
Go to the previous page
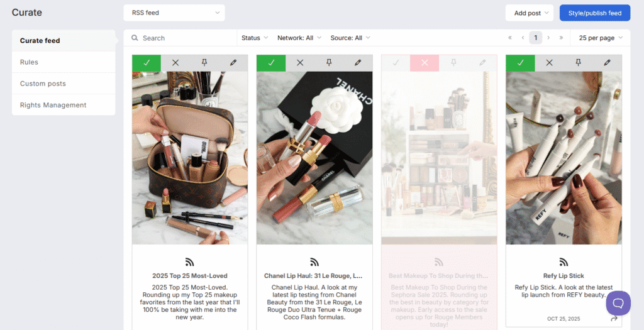click(x=523, y=38)
